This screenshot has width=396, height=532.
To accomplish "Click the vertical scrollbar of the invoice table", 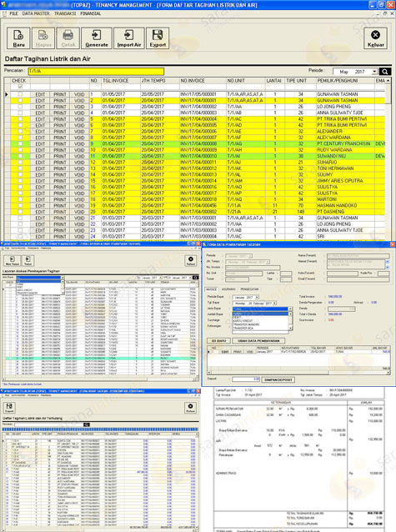I will (388, 159).
